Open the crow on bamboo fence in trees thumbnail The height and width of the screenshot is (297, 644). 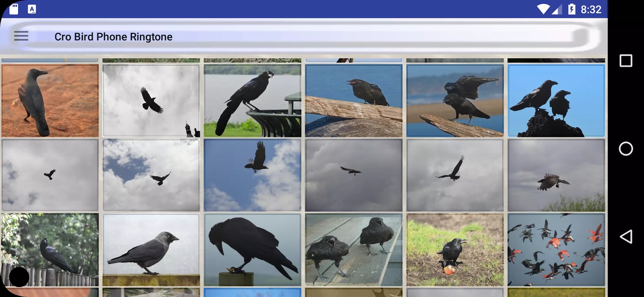point(50,250)
